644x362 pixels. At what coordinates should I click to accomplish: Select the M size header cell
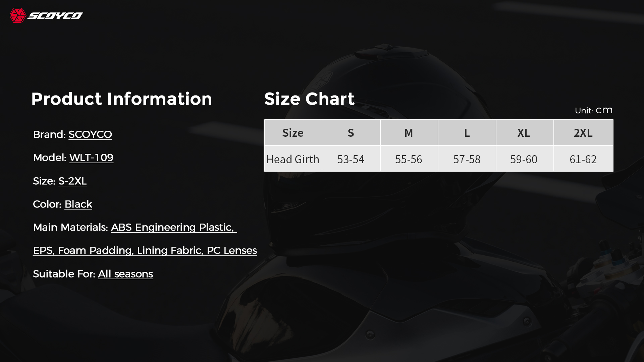pos(409,133)
